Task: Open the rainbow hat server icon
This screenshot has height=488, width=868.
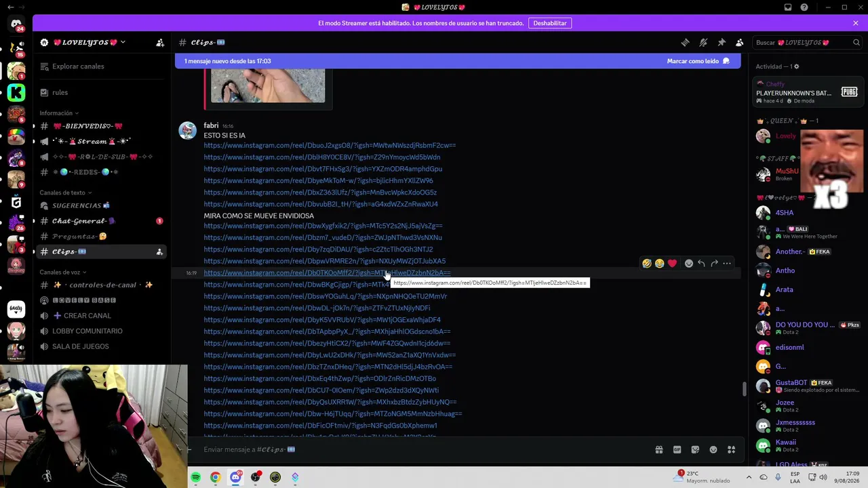Action: coord(16,137)
